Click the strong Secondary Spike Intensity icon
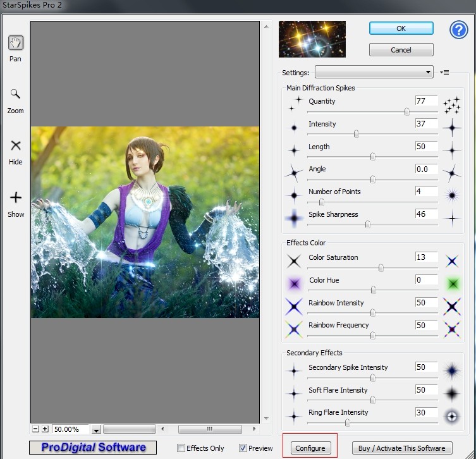476x459 pixels. (452, 371)
